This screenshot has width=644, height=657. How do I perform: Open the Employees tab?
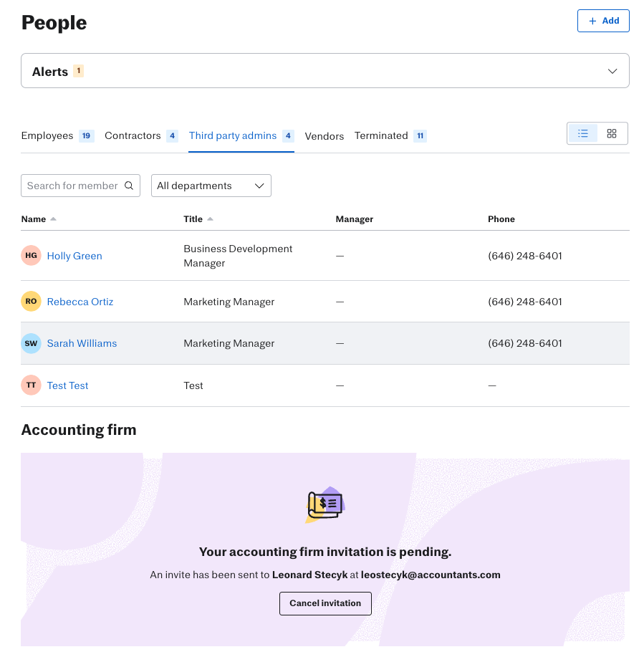[47, 135]
